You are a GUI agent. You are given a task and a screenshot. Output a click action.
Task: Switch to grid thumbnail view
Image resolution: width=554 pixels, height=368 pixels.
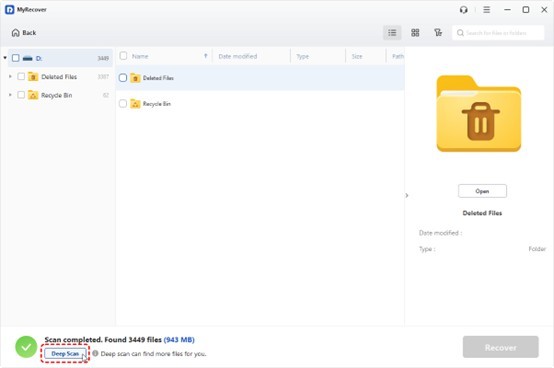415,33
